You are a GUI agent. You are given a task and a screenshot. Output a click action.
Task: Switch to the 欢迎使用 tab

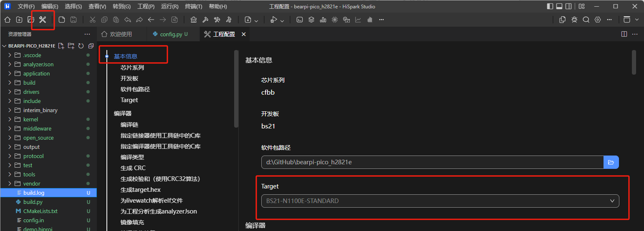click(x=121, y=34)
